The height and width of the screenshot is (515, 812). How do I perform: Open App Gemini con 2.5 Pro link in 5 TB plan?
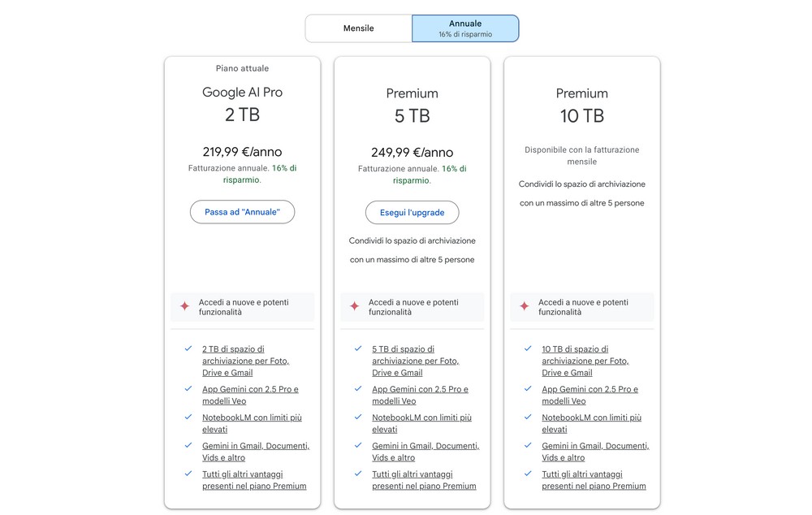point(420,395)
